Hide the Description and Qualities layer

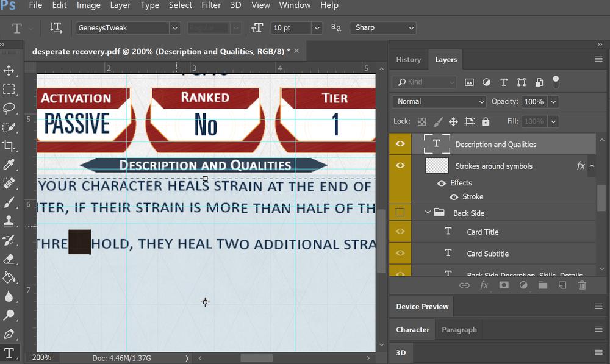point(400,145)
